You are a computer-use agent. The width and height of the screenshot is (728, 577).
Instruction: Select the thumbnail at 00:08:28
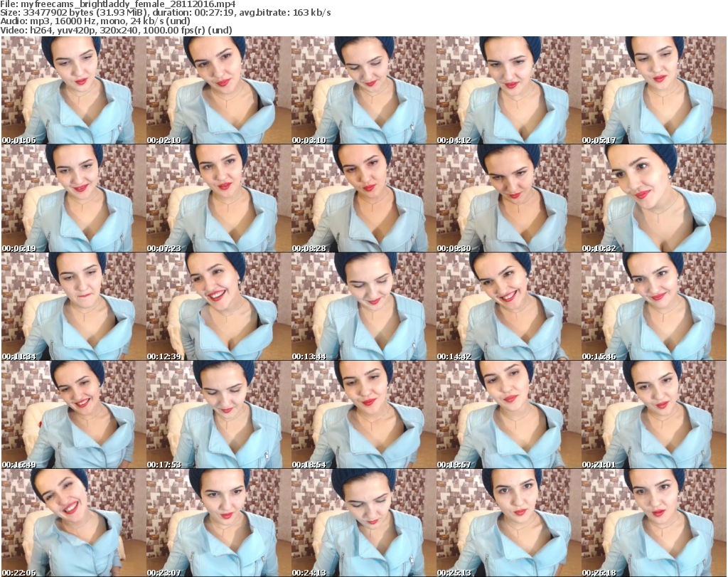[x=363, y=198]
